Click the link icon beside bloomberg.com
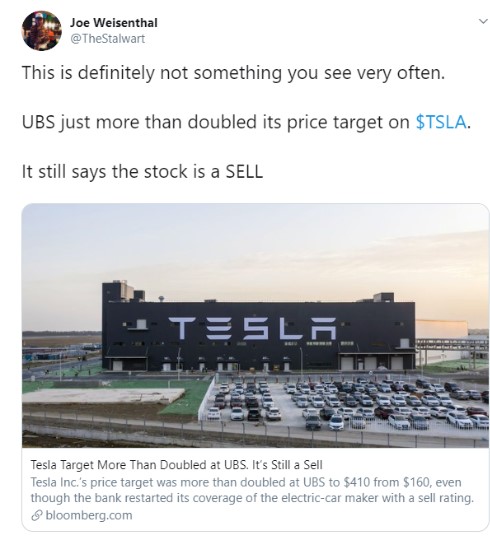The image size is (490, 538). [36, 515]
